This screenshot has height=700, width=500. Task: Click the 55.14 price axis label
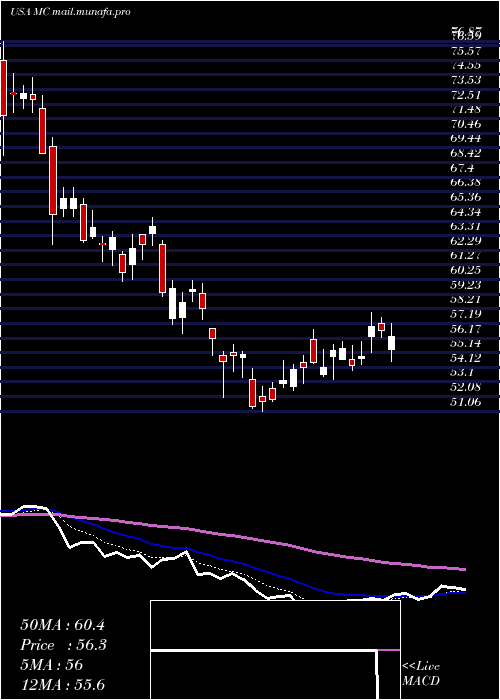466,343
